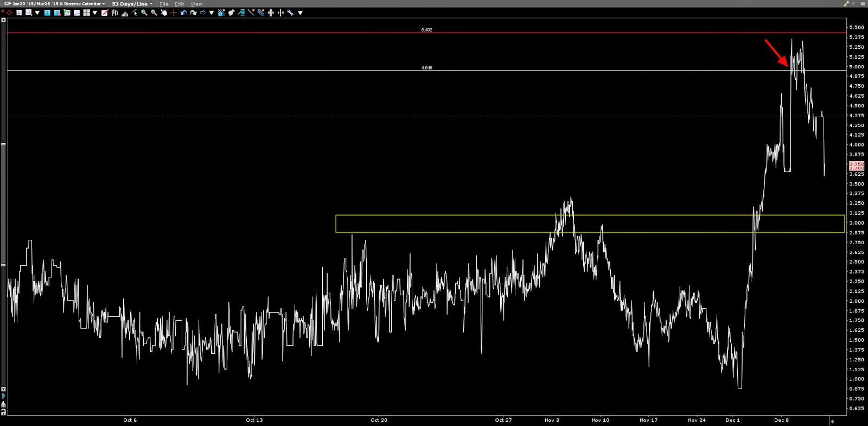Click the left vertical scrollbar thumb
This screenshot has width=868, height=426.
[x=3, y=205]
